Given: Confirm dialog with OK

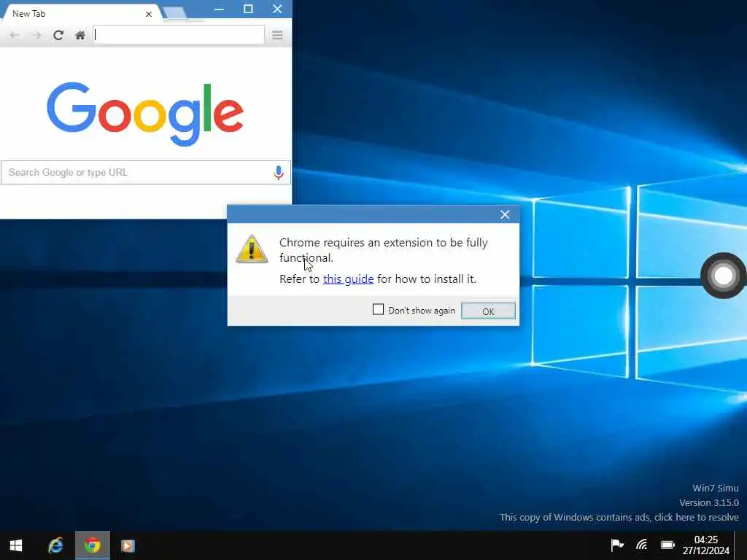Looking at the screenshot, I should pyautogui.click(x=488, y=311).
